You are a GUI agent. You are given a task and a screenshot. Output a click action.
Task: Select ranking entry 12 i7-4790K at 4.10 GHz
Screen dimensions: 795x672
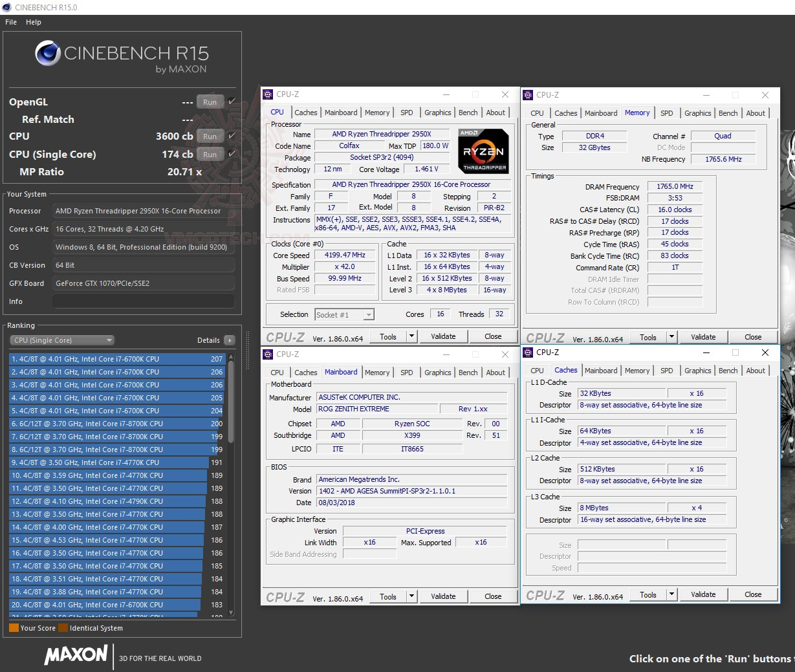click(x=116, y=501)
